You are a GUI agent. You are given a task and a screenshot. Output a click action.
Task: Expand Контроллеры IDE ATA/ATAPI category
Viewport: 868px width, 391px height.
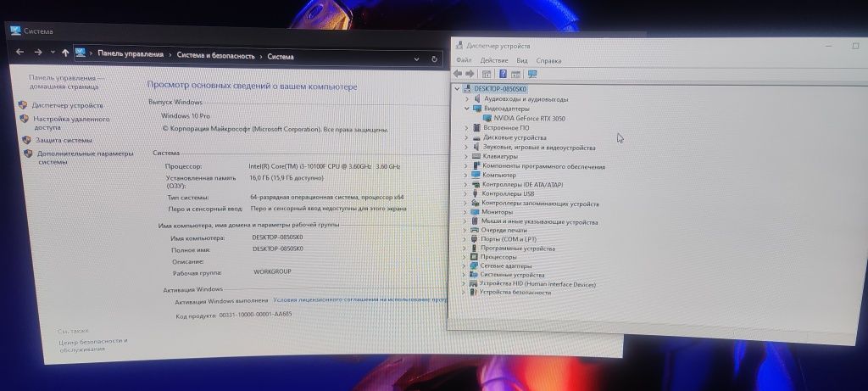click(x=466, y=184)
